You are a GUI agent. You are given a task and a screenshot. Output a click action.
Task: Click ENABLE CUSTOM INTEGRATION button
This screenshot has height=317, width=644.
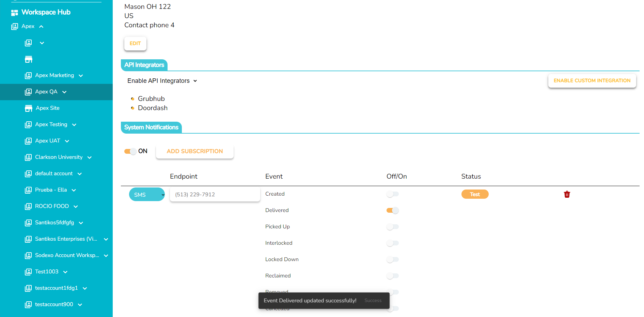click(592, 81)
